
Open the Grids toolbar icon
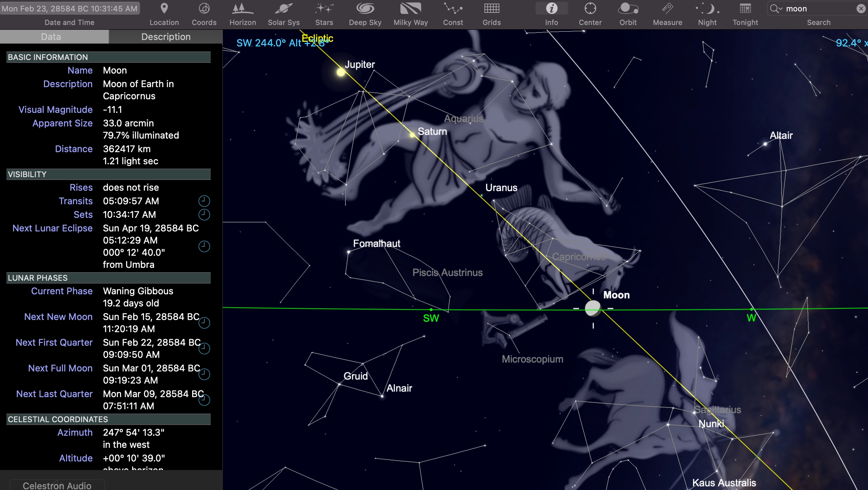492,9
